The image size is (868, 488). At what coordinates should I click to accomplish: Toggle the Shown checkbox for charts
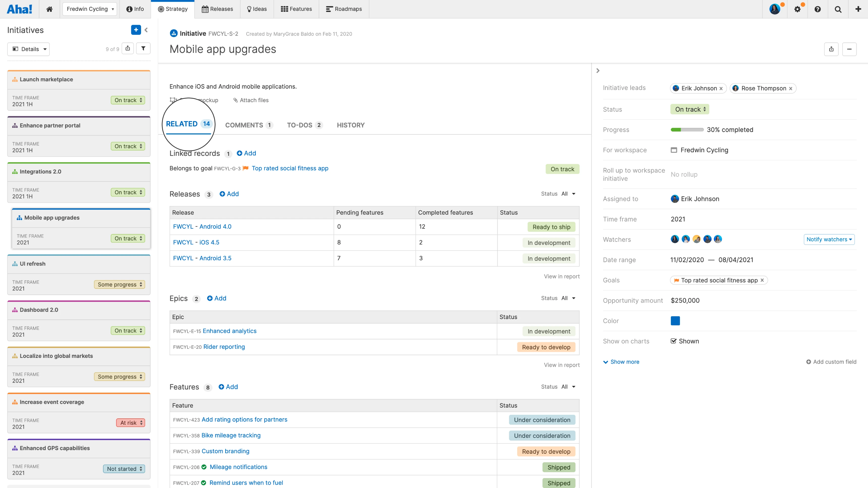[x=673, y=341]
